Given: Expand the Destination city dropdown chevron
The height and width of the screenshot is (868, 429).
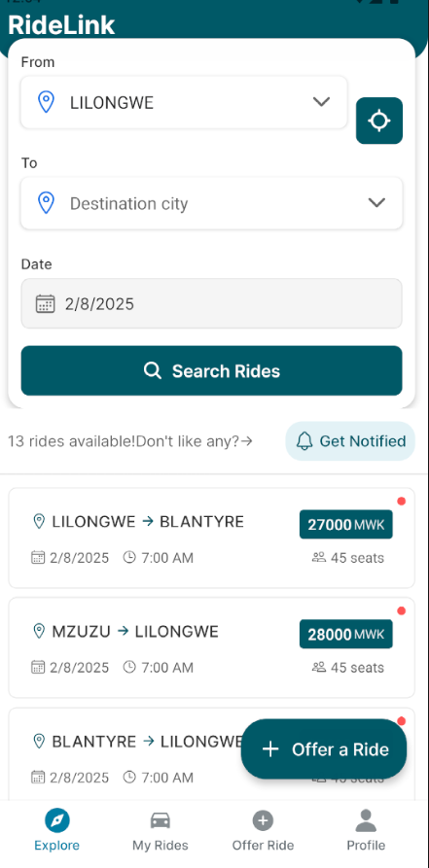Looking at the screenshot, I should pos(376,202).
